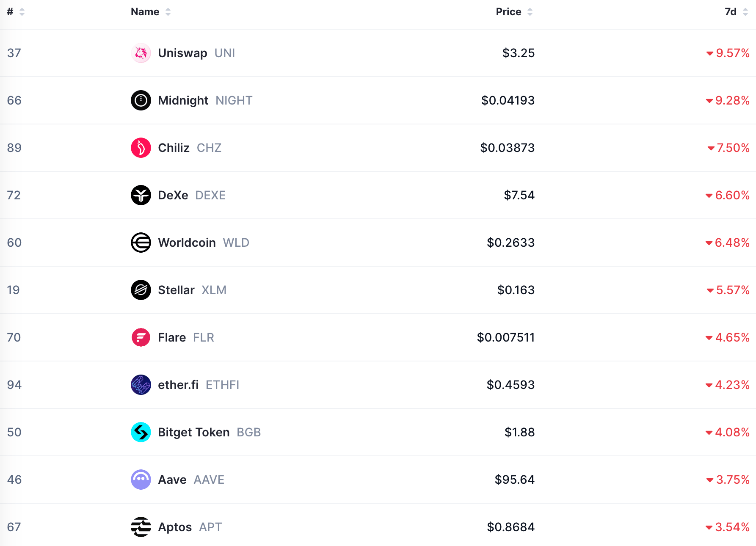Click the Uniswap unicorn logo icon
Viewport: 756px width, 546px height.
pos(141,53)
